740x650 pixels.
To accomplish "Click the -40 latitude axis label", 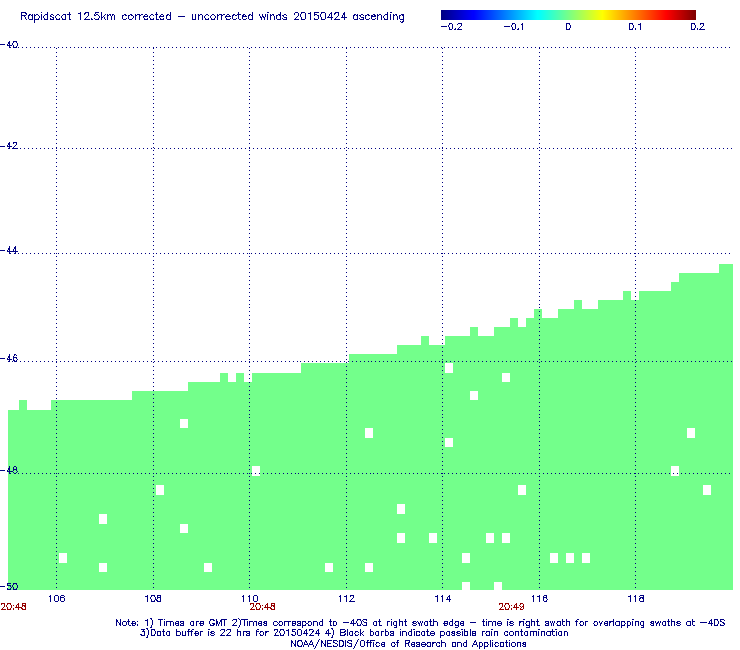I will click(x=9, y=45).
